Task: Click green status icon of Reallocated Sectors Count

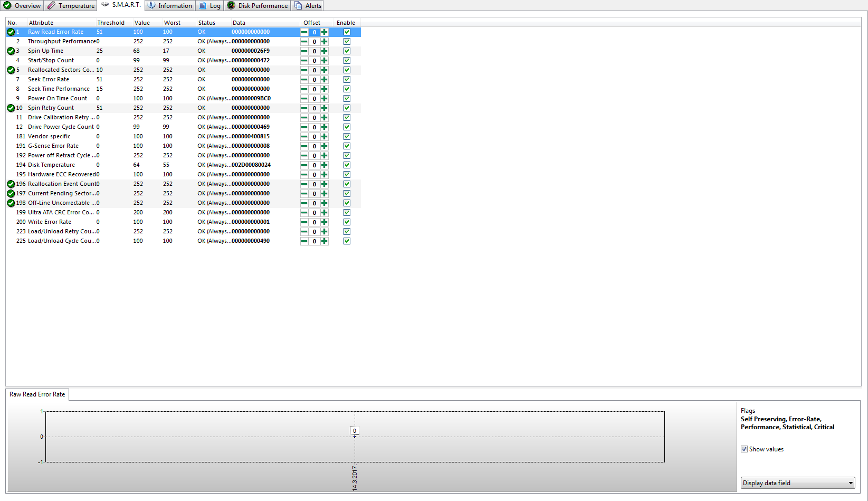Action: coord(11,70)
